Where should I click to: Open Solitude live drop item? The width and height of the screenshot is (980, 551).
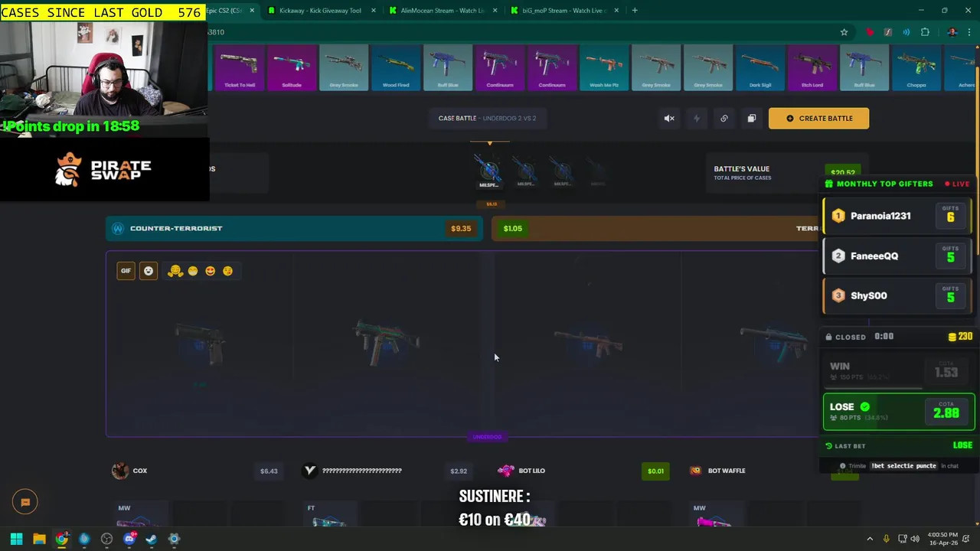292,67
